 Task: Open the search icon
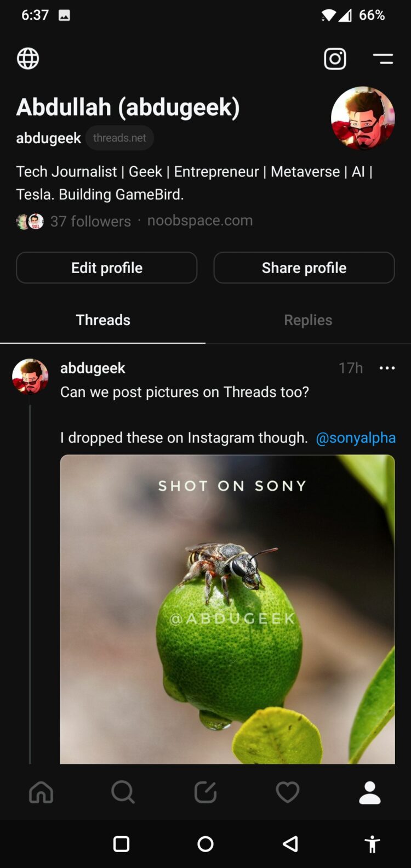pyautogui.click(x=123, y=792)
